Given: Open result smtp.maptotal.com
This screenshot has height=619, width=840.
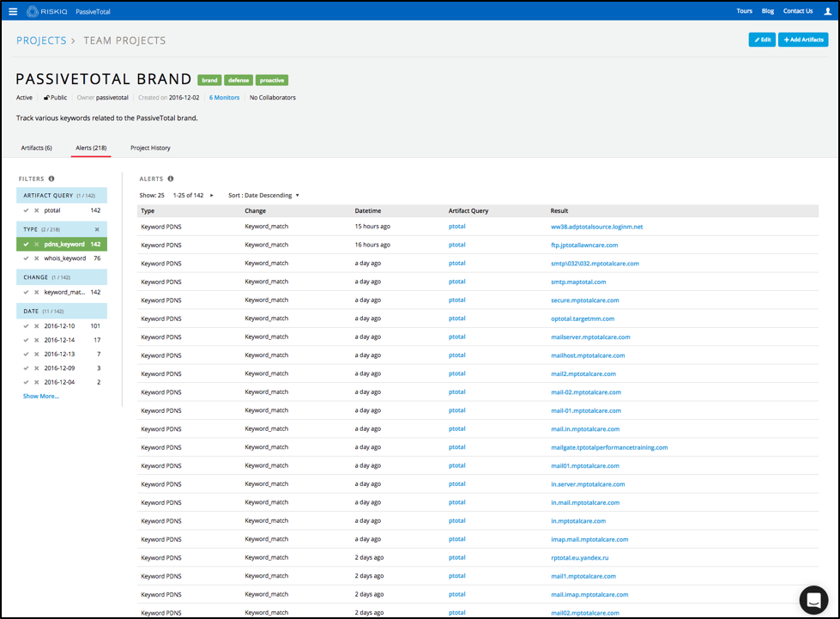Looking at the screenshot, I should [x=578, y=282].
